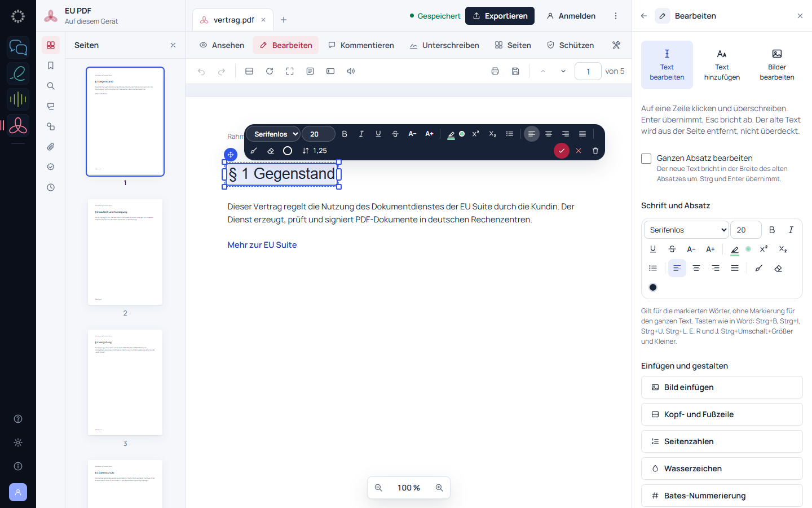Click the Bild einfügen button

pos(722,387)
